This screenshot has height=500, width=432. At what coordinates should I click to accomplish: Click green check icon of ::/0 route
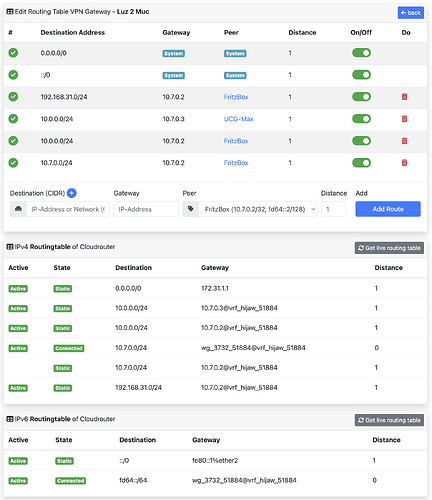click(13, 75)
